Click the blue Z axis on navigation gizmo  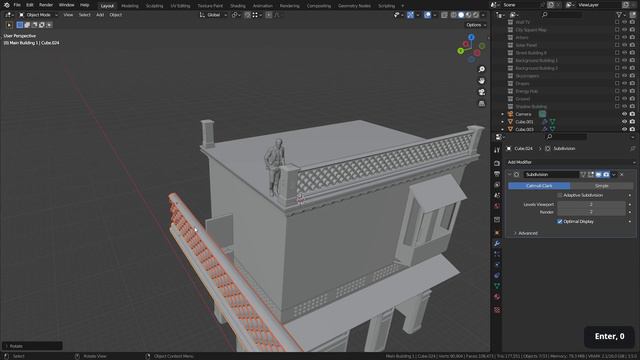coord(471,37)
